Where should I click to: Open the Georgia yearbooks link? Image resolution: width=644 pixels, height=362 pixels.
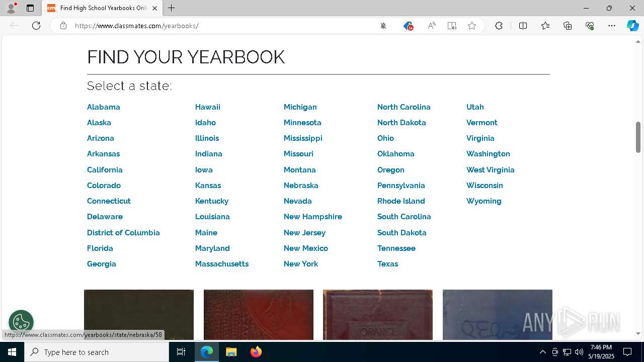click(102, 264)
